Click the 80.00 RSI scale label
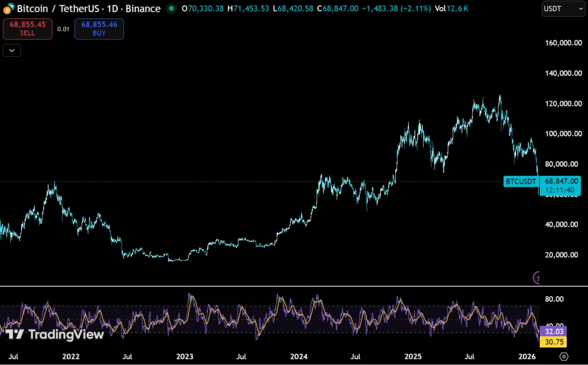The width and height of the screenshot is (588, 365). tap(554, 299)
